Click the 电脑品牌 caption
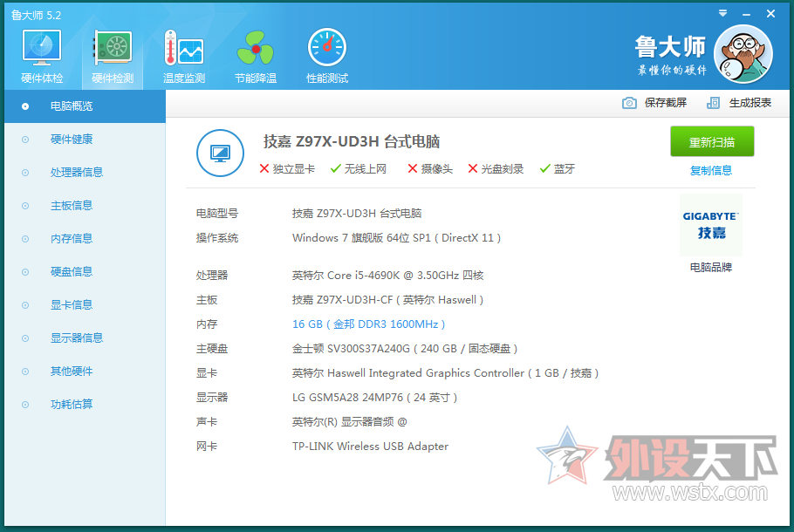Viewport: 794px width, 532px height. tap(711, 267)
